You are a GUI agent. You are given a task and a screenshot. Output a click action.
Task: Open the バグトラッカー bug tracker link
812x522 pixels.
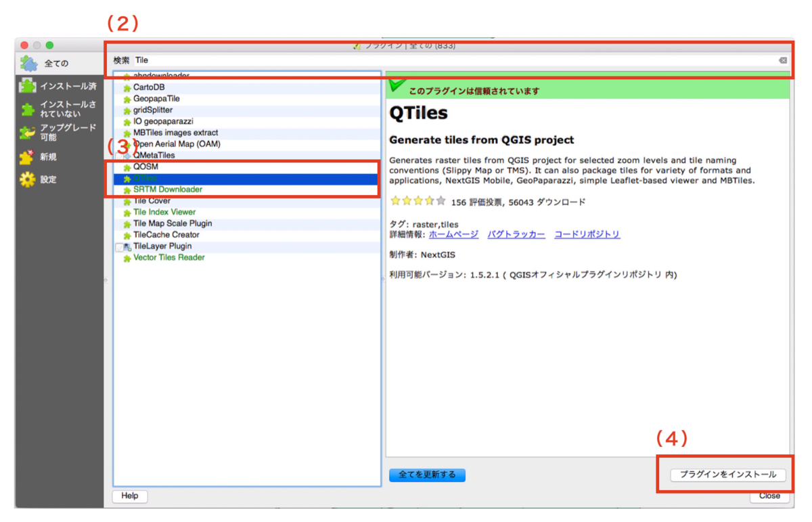[x=516, y=234]
